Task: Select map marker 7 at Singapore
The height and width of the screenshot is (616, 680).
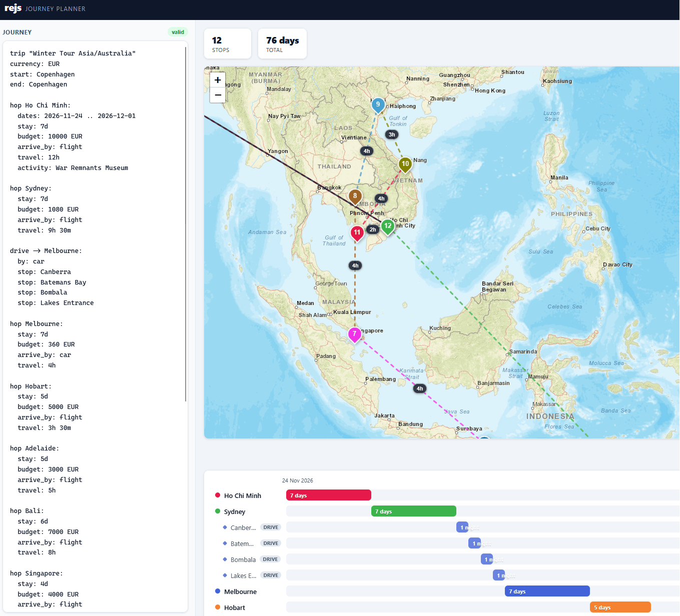Action: click(355, 334)
